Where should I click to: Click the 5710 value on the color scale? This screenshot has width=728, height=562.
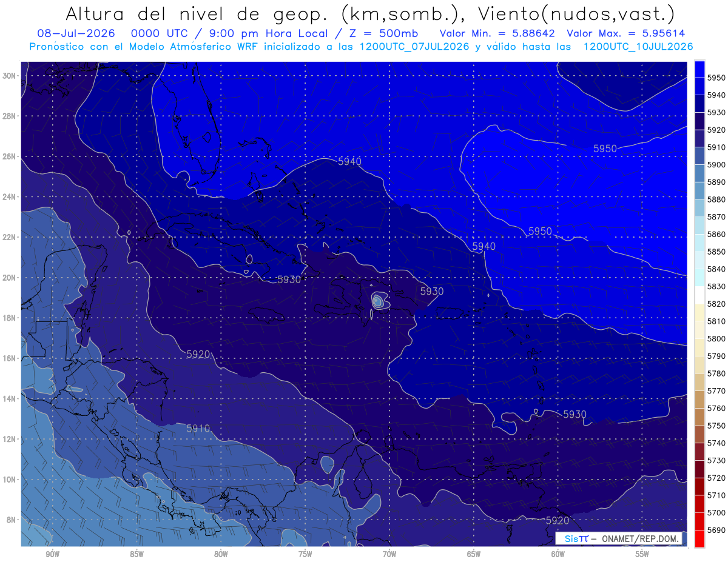(x=716, y=496)
